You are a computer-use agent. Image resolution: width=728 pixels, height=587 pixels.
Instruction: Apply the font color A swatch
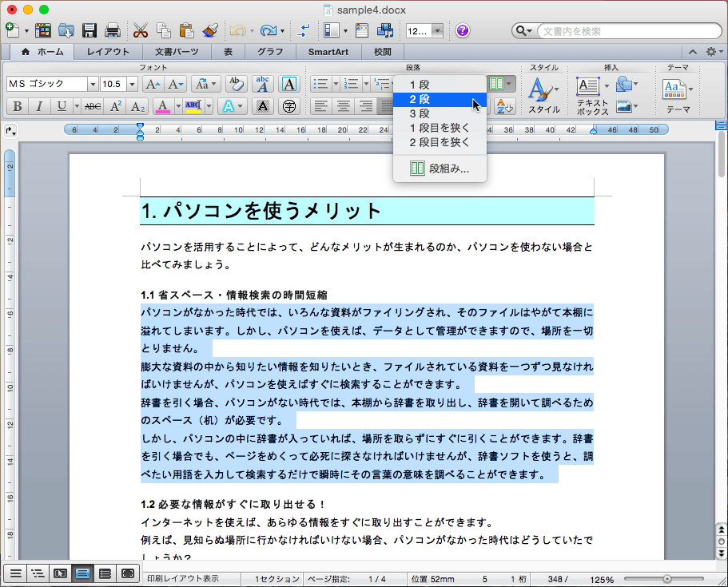click(162, 107)
